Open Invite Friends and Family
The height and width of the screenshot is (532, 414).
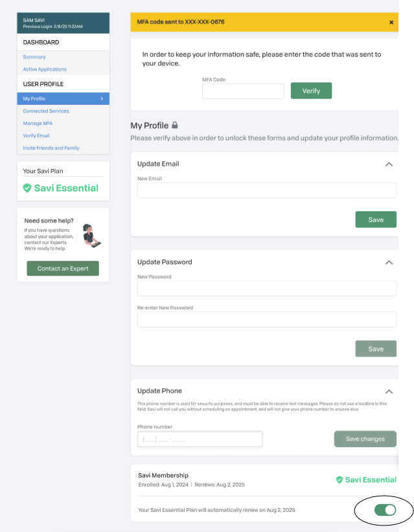pos(51,148)
